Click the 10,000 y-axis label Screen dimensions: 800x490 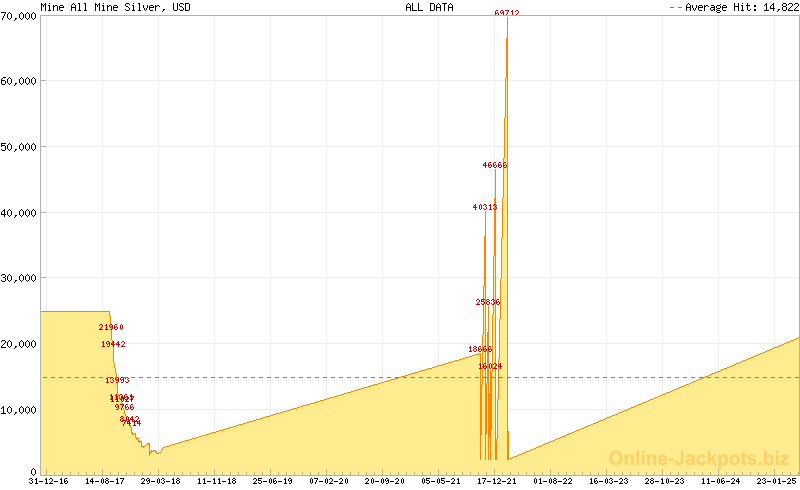19,410
